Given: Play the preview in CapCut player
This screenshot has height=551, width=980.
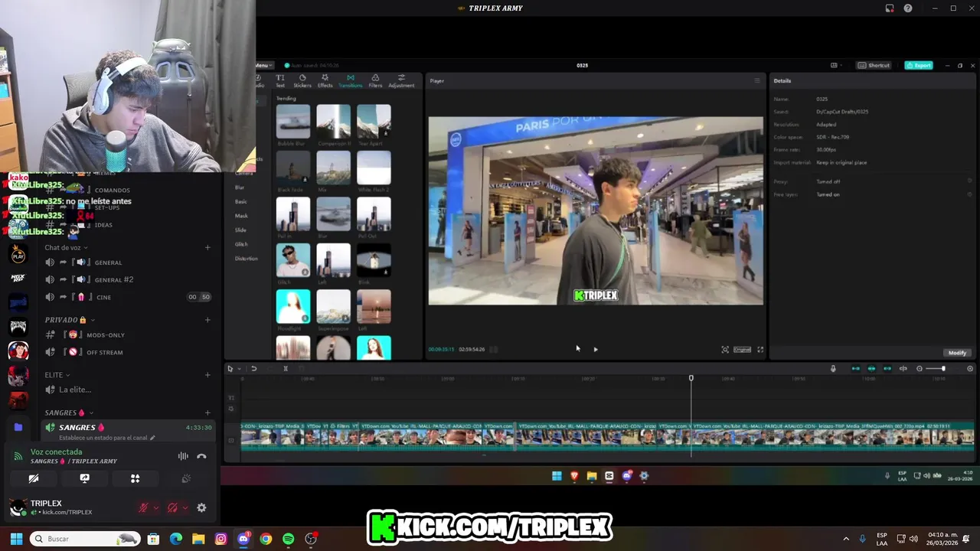Looking at the screenshot, I should [x=596, y=350].
